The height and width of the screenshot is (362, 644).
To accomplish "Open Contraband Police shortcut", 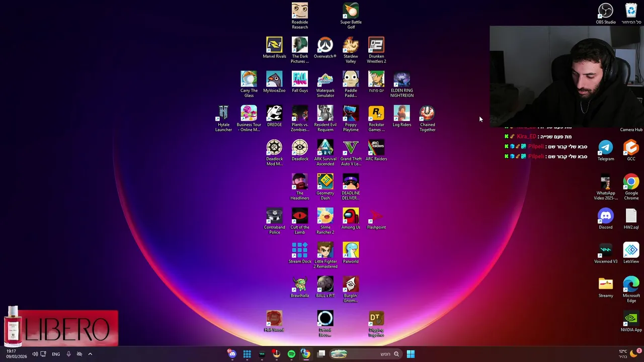I will click(274, 221).
